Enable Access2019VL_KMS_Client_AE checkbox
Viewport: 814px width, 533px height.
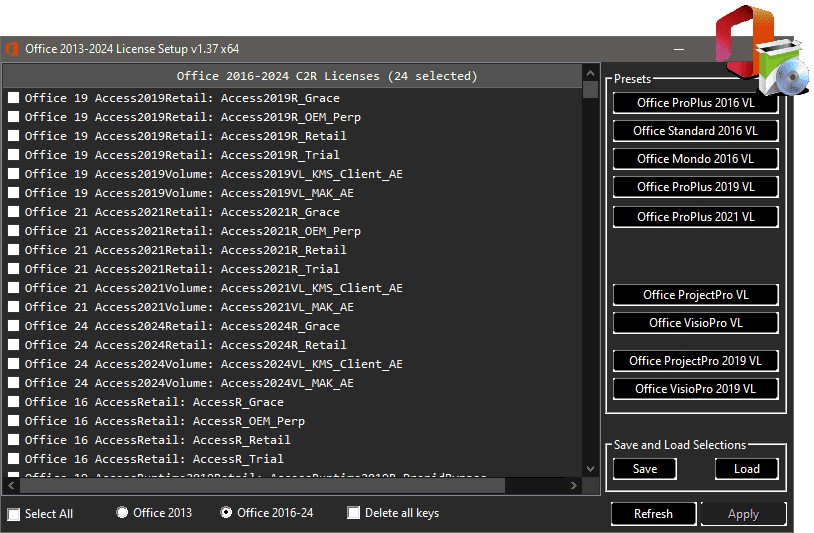pos(13,174)
